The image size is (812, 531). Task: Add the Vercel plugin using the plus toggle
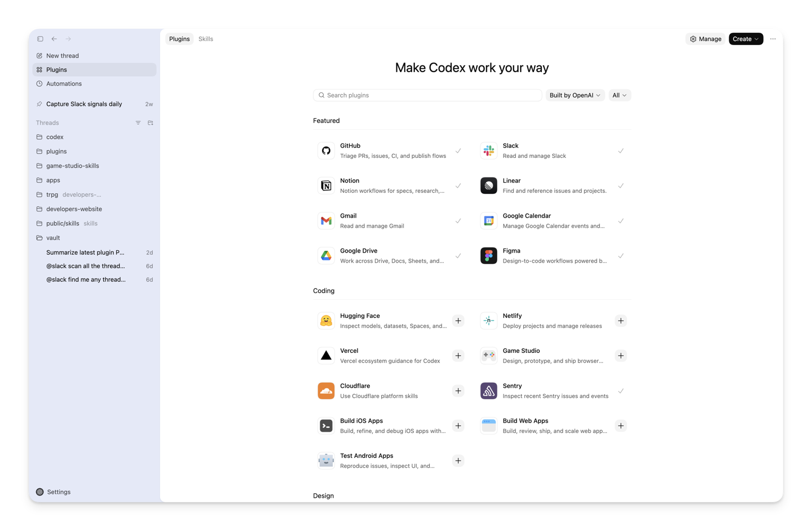pos(458,356)
